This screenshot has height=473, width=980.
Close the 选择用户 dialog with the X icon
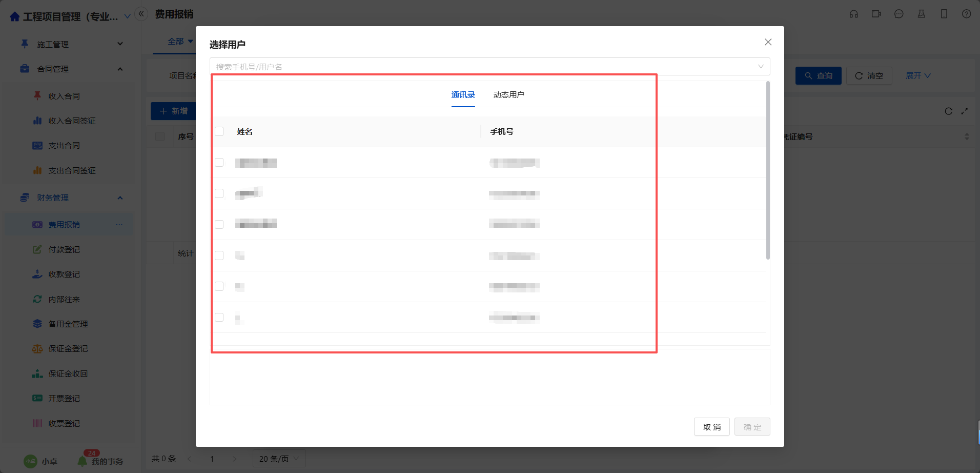(768, 42)
